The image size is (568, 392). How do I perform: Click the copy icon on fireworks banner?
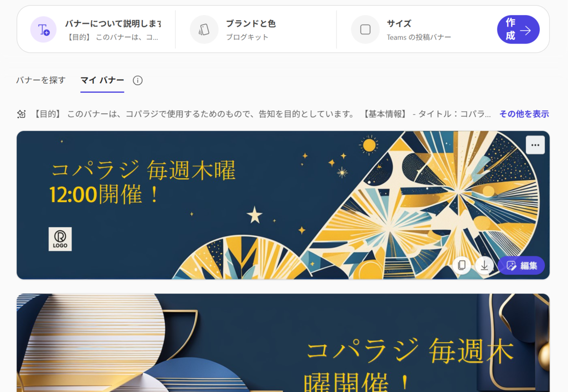pos(461,266)
